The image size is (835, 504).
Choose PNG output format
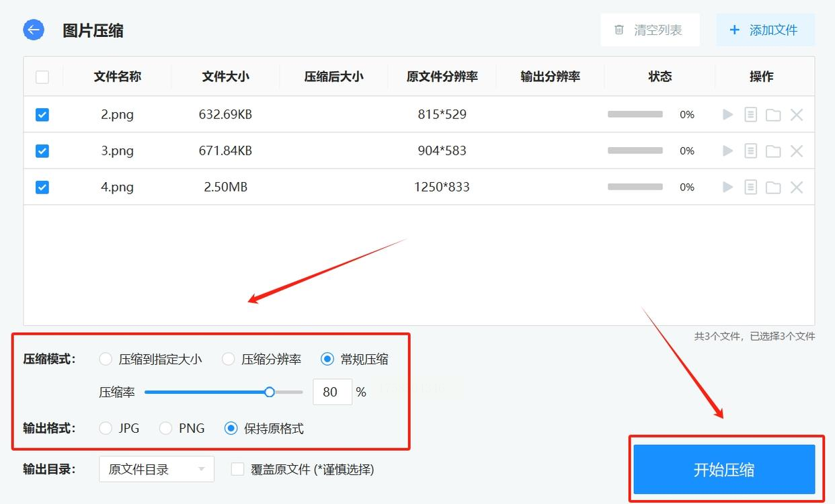pos(165,428)
